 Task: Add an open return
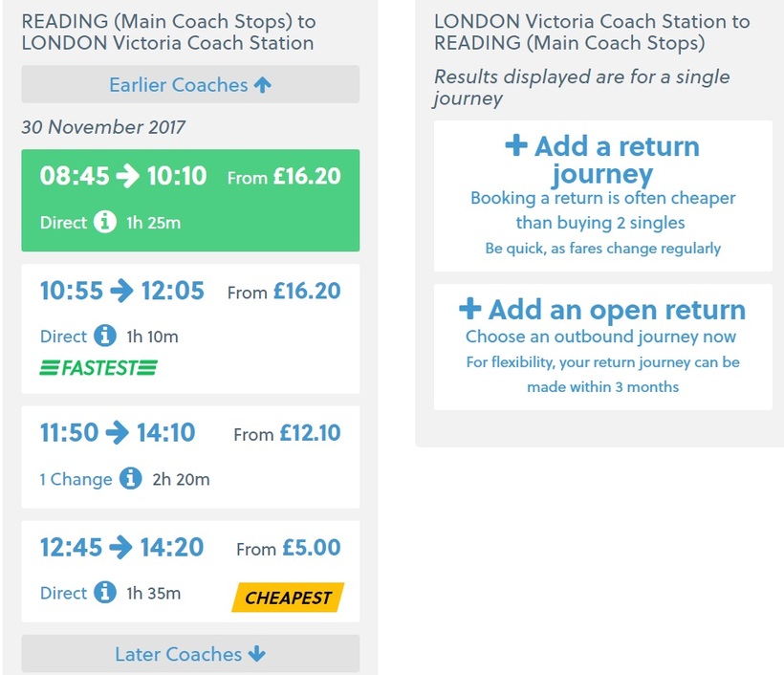(x=603, y=347)
